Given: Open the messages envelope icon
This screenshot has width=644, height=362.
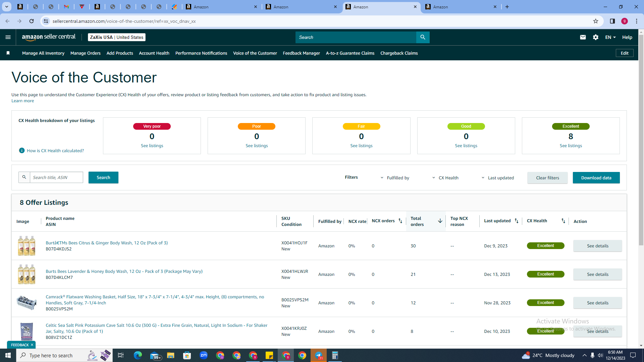Looking at the screenshot, I should pos(583,37).
